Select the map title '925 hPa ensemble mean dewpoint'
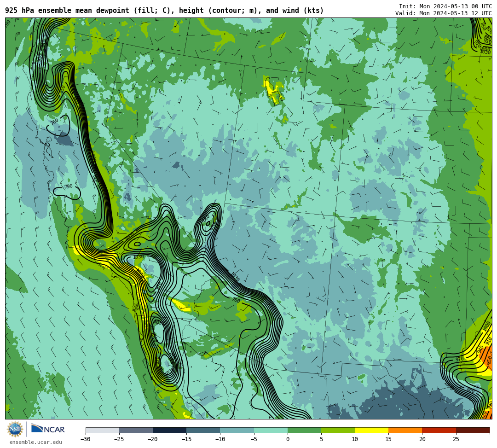 click(67, 11)
